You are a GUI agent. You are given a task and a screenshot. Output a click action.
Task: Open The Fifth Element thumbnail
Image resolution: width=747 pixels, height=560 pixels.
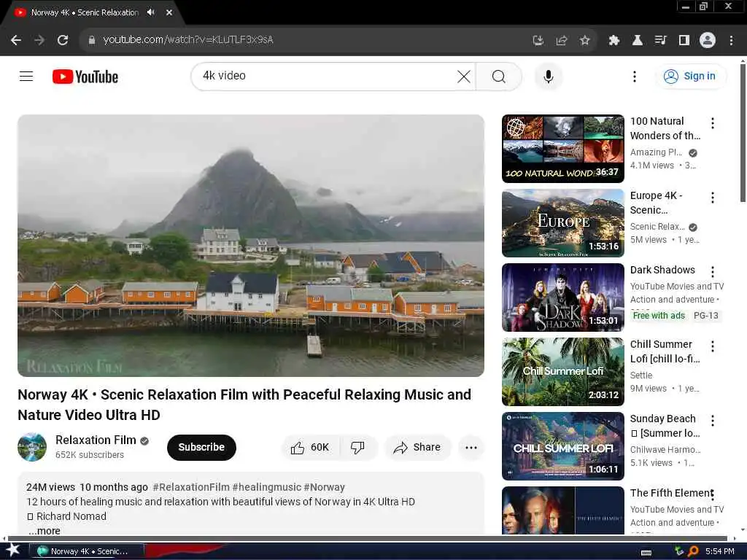coord(563,510)
